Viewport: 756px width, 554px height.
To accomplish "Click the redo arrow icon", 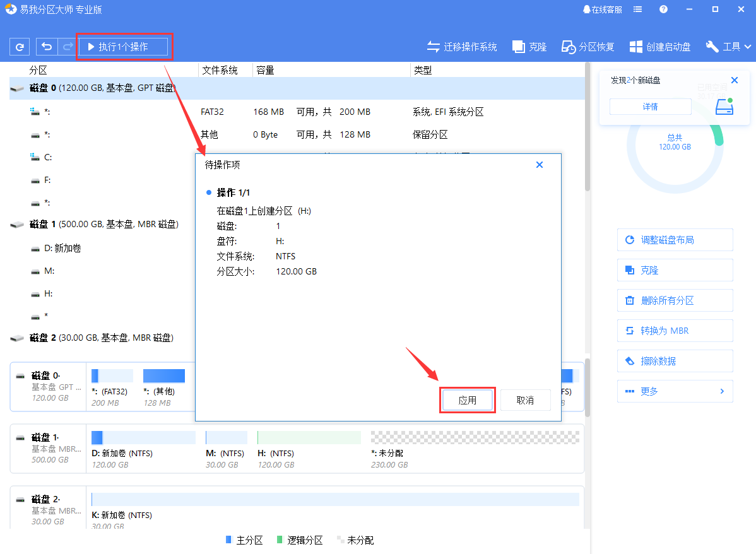I will pyautogui.click(x=67, y=47).
